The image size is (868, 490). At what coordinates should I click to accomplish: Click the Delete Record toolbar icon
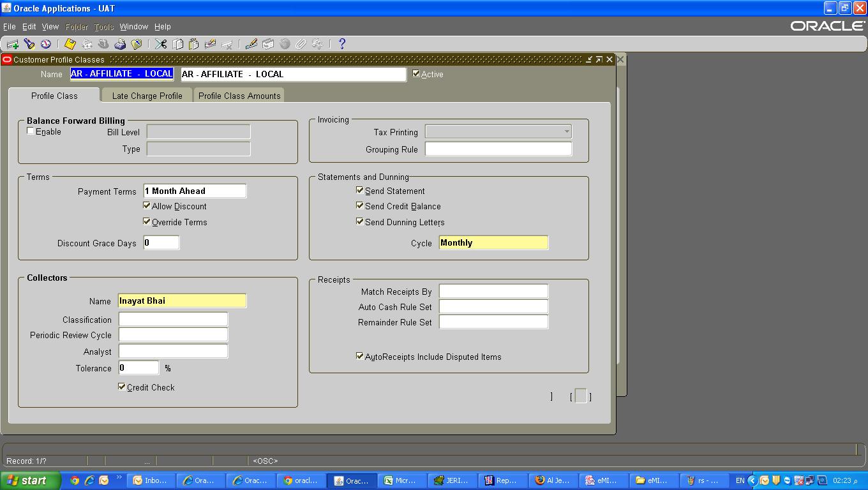(x=227, y=44)
